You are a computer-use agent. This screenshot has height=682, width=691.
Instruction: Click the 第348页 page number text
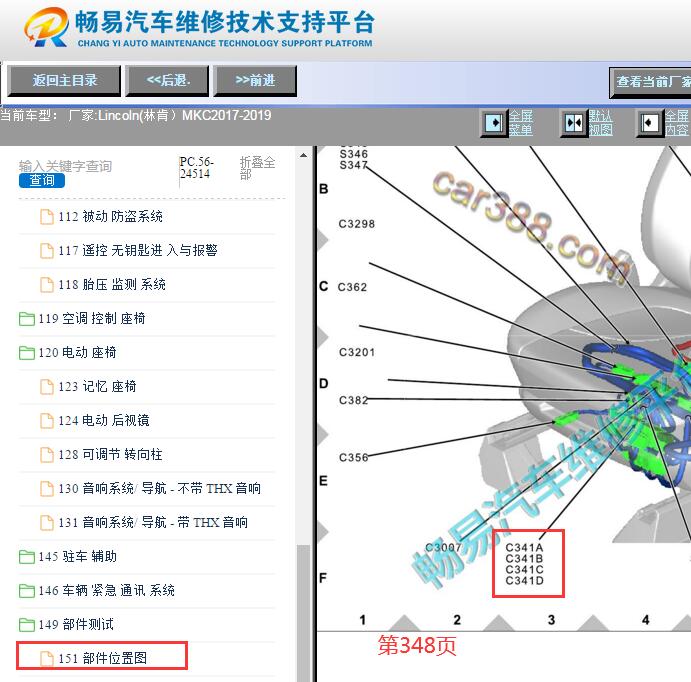coord(417,646)
